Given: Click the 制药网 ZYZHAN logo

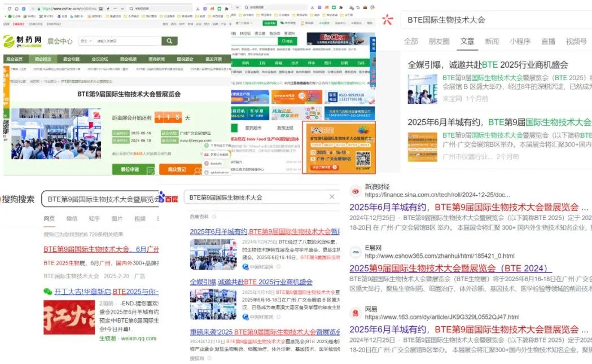Looking at the screenshot, I should click(23, 41).
